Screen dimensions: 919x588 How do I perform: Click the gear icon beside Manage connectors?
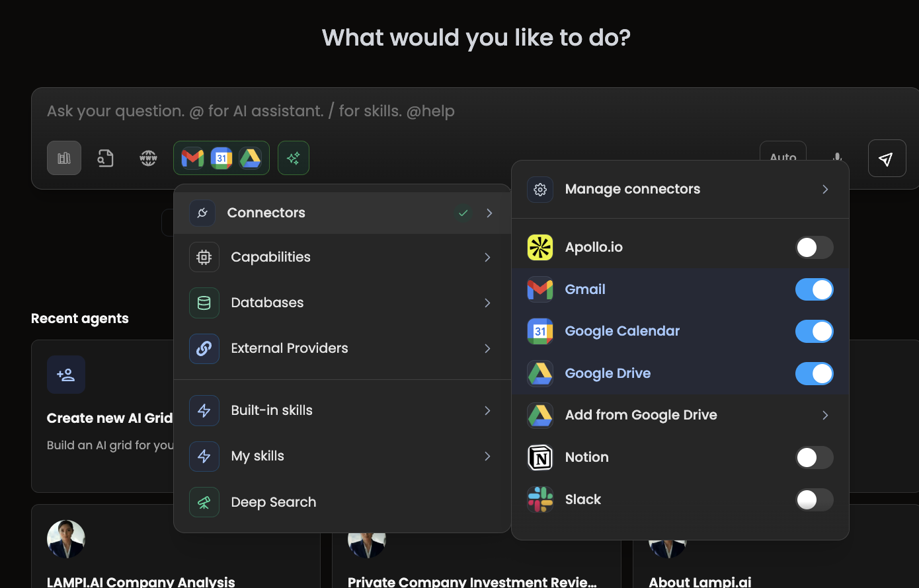[540, 190]
